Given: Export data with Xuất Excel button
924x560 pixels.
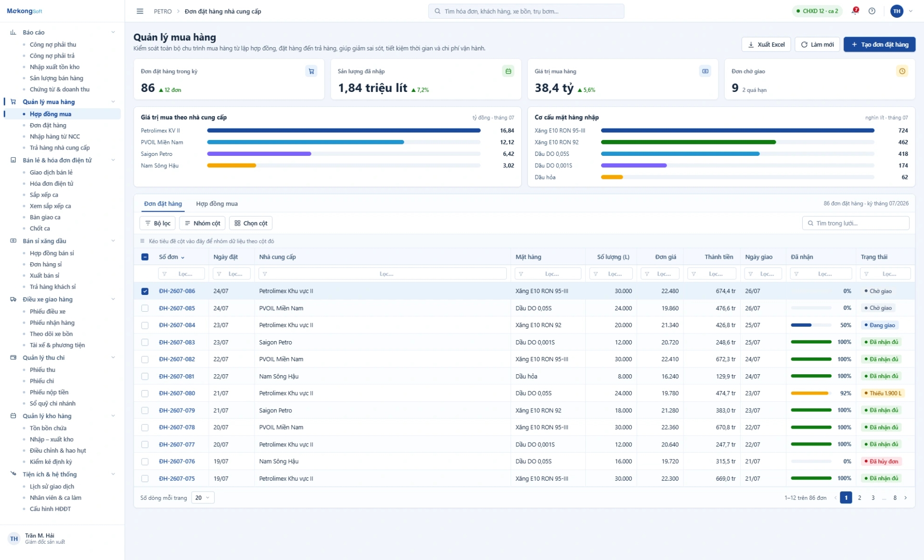Looking at the screenshot, I should coord(766,44).
